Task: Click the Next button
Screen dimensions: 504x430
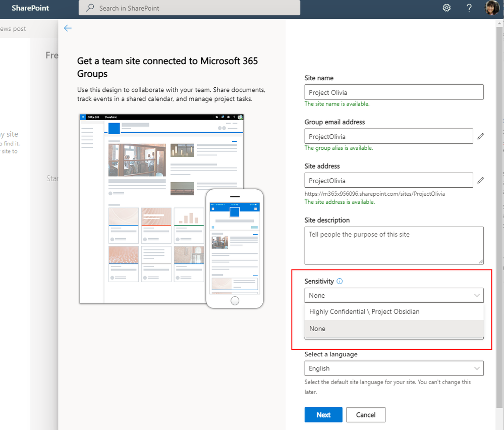Action: [x=323, y=415]
